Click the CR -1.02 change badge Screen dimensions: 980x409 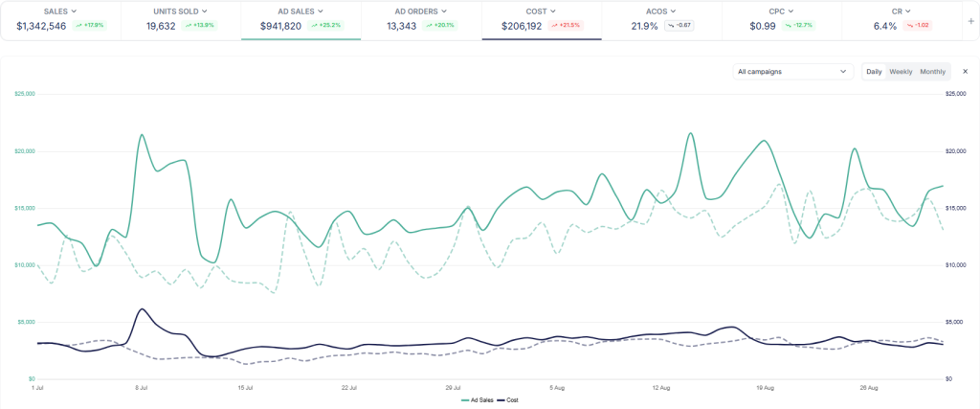(x=918, y=26)
